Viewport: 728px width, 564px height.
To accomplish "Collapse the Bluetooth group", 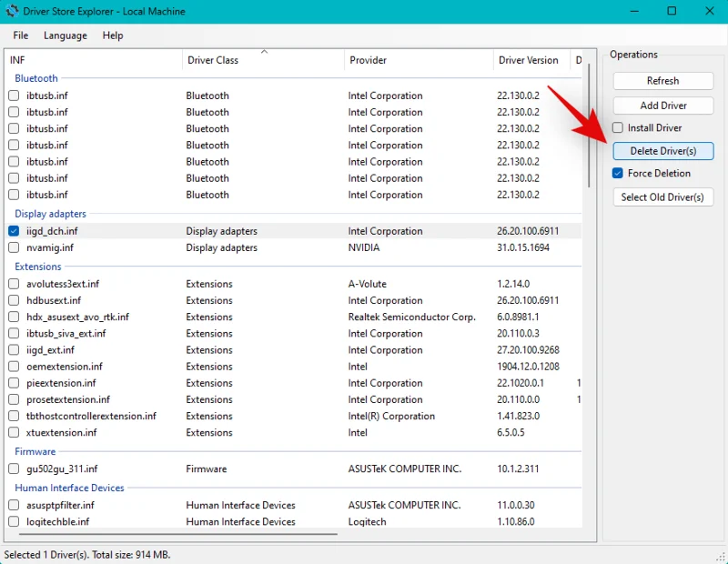I will coord(35,78).
